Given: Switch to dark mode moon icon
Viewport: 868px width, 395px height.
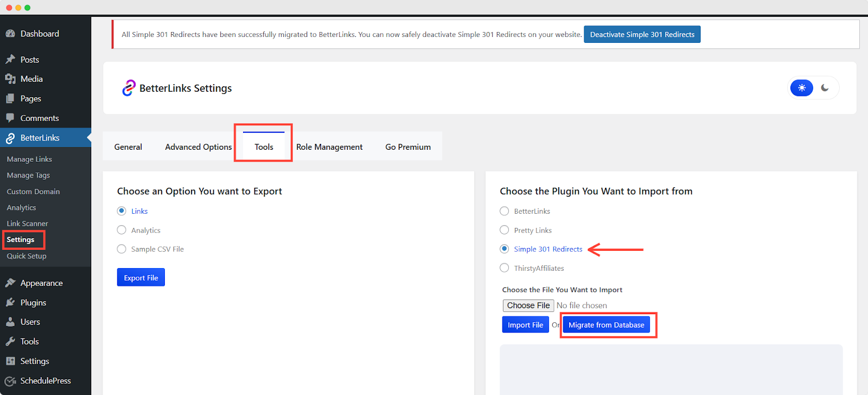Looking at the screenshot, I should click(x=825, y=88).
